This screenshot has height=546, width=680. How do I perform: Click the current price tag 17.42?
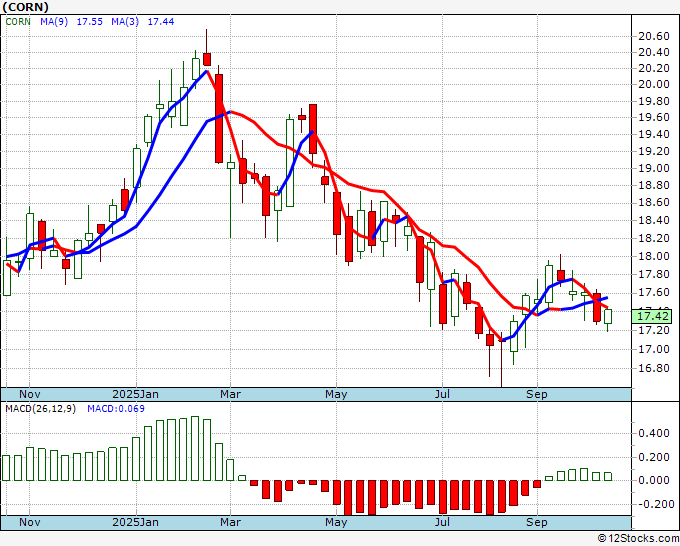tap(653, 316)
